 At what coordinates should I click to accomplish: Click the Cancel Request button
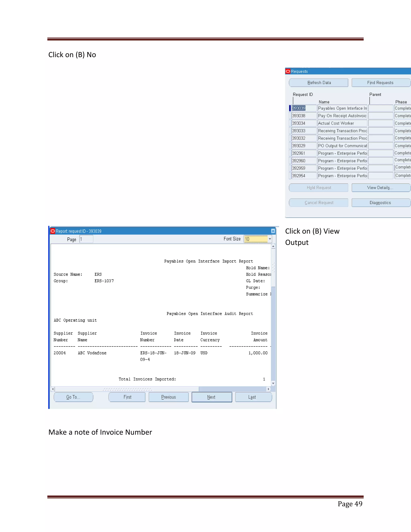(318, 203)
